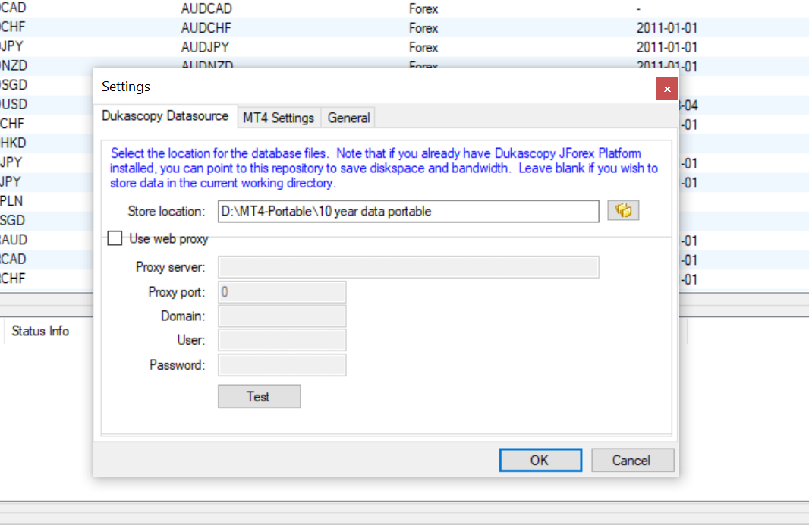Click the Store location path field

click(x=408, y=212)
